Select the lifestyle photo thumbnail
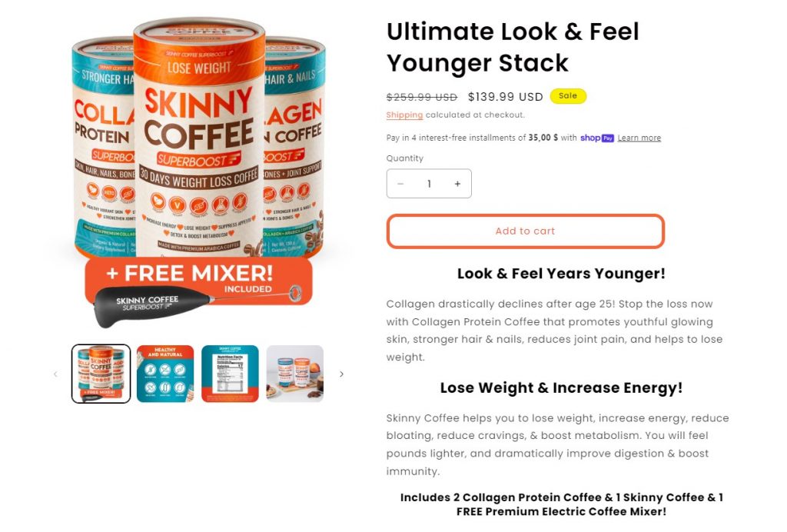Screen dimensions: 787x532 pos(294,374)
